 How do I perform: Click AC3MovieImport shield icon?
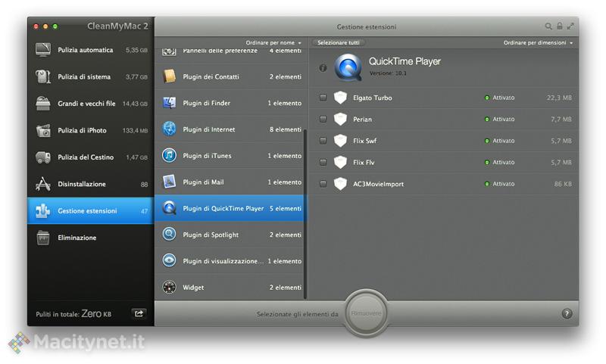[x=340, y=184]
